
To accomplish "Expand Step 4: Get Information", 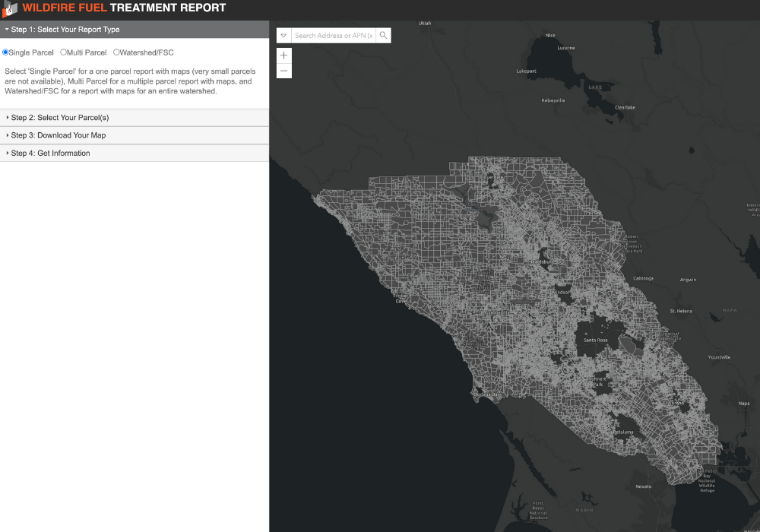I will (135, 153).
